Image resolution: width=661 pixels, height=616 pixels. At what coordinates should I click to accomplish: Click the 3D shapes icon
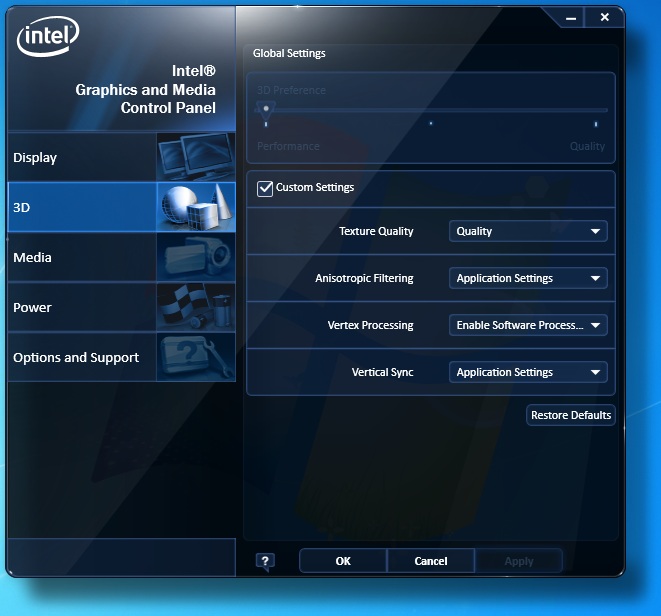(x=196, y=207)
